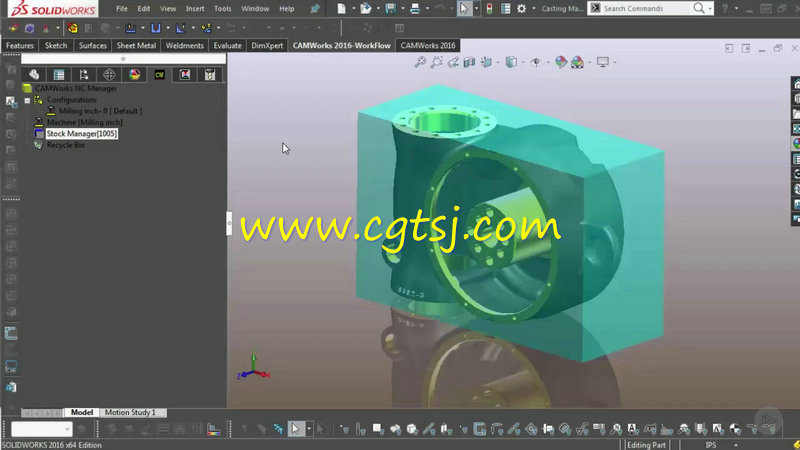The image size is (800, 450).
Task: Open ConfigurationManager tab icon
Action: click(84, 74)
